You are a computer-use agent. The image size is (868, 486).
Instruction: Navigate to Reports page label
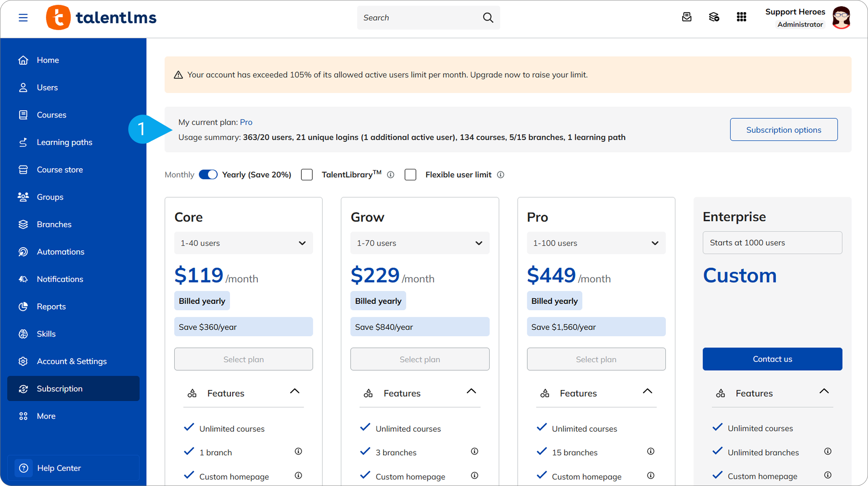pos(51,307)
